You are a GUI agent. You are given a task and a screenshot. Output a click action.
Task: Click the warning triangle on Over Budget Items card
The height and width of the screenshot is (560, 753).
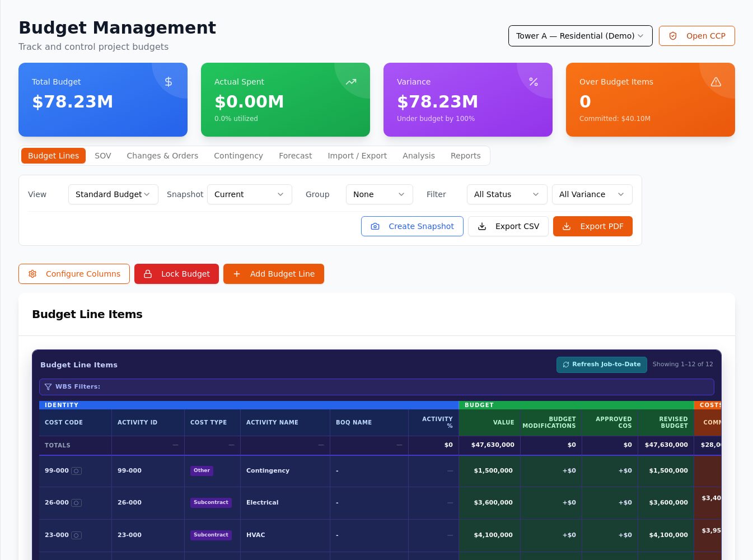716,82
